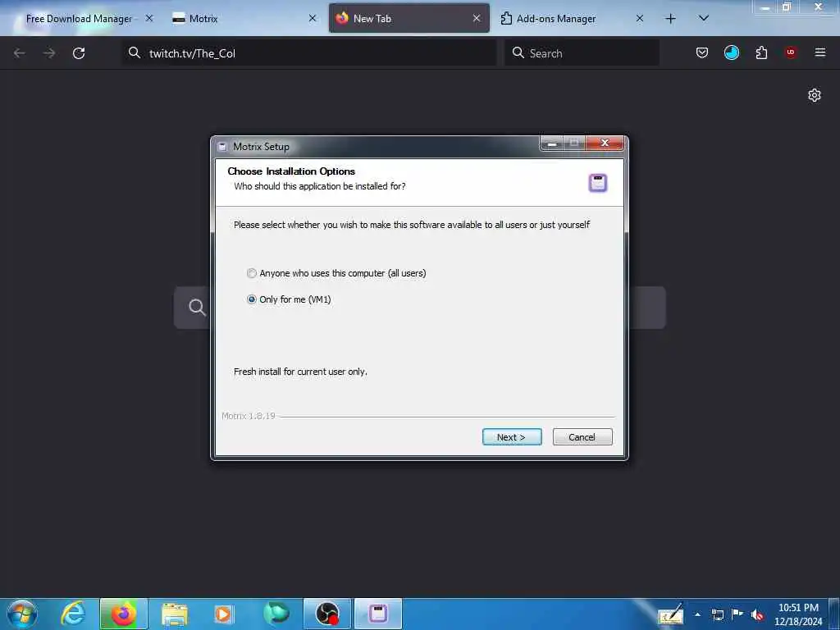The height and width of the screenshot is (630, 840).
Task: Click the blue circular extension icon in toolbar
Action: [731, 52]
